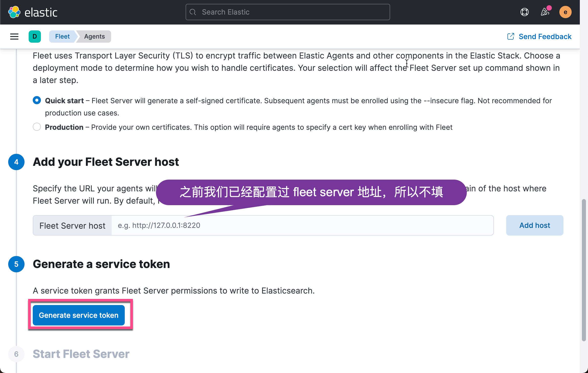588x373 pixels.
Task: Open the user avatar 'e' menu
Action: point(565,12)
